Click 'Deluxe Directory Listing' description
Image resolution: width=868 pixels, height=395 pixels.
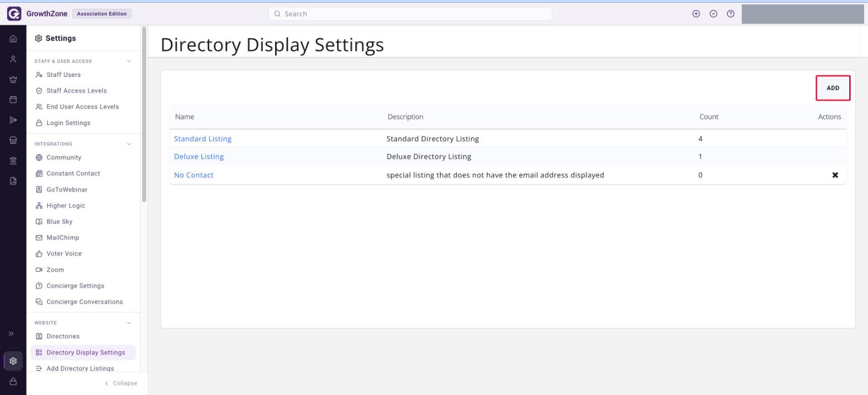(x=429, y=157)
